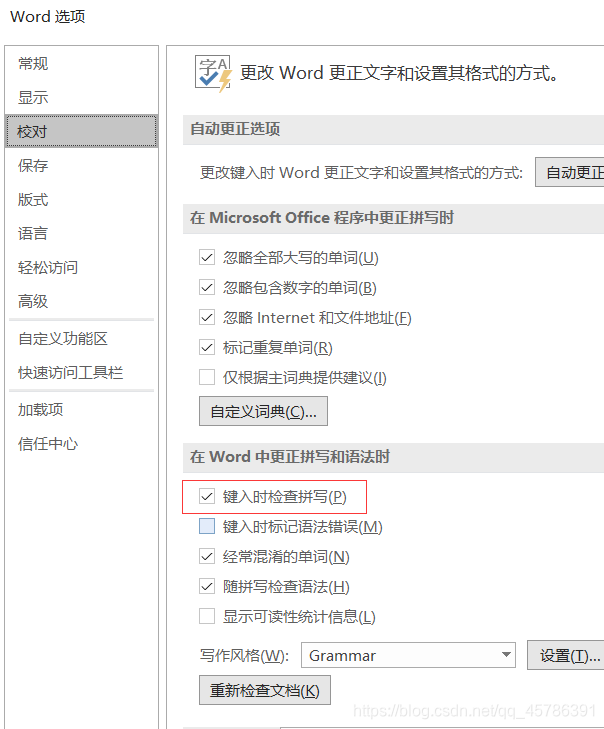Open the 写作风格 Grammar dropdown
This screenshot has height=729, width=604.
tap(408, 655)
